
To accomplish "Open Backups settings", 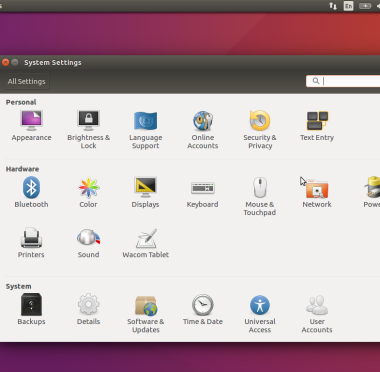I will click(31, 309).
